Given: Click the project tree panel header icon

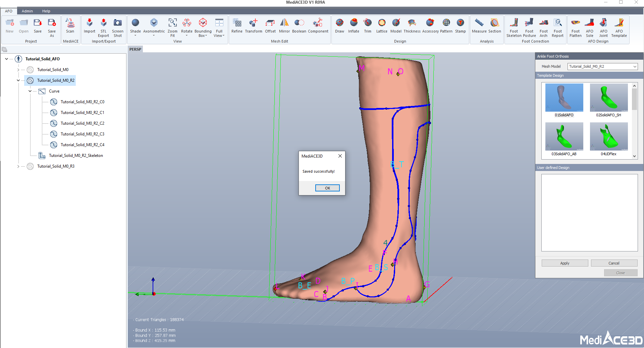Looking at the screenshot, I should (x=4, y=50).
